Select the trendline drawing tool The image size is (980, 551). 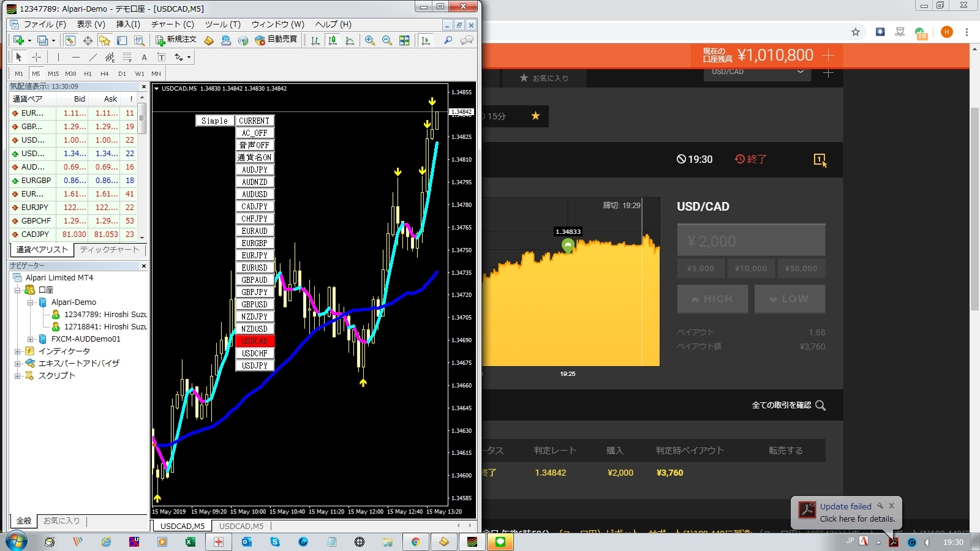tap(93, 57)
